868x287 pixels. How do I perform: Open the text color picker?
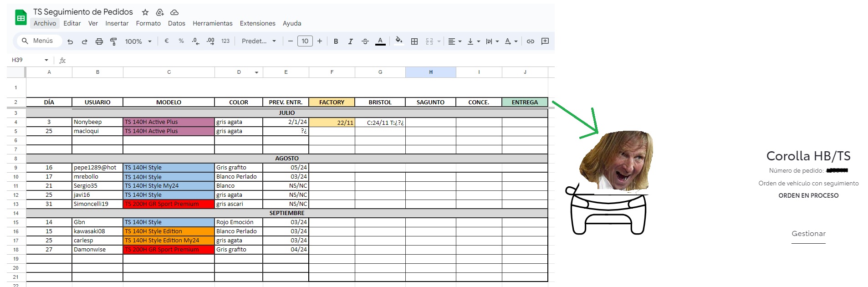pos(380,41)
